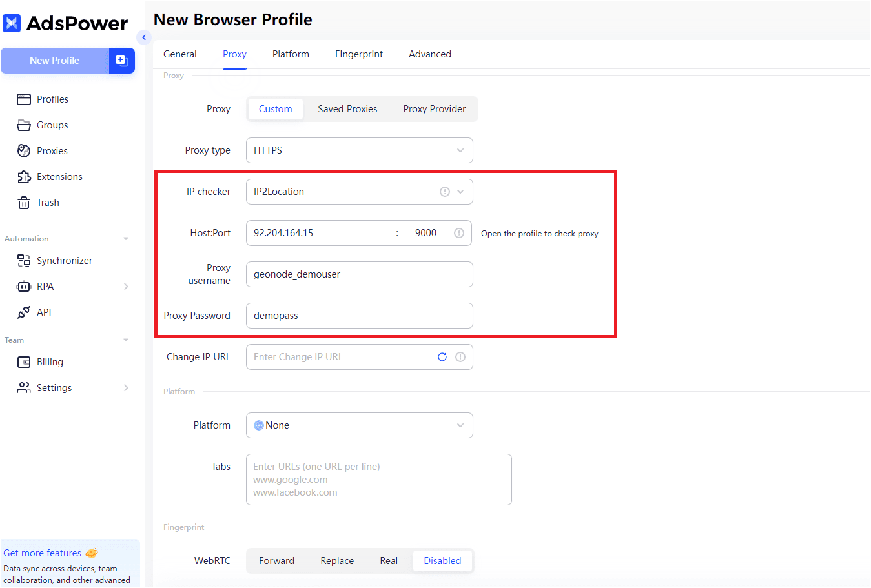Viewport: 871px width, 588px height.
Task: Open the Trash section
Action: 24,202
